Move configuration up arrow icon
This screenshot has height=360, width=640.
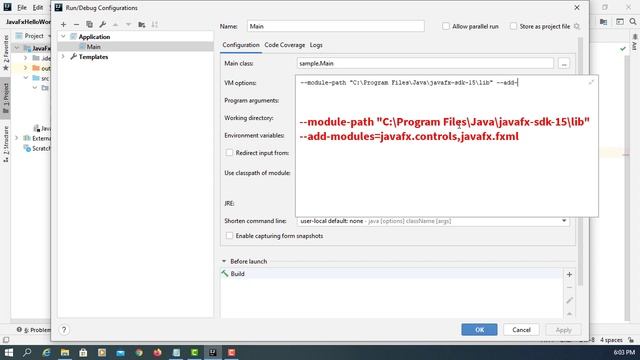click(x=116, y=24)
